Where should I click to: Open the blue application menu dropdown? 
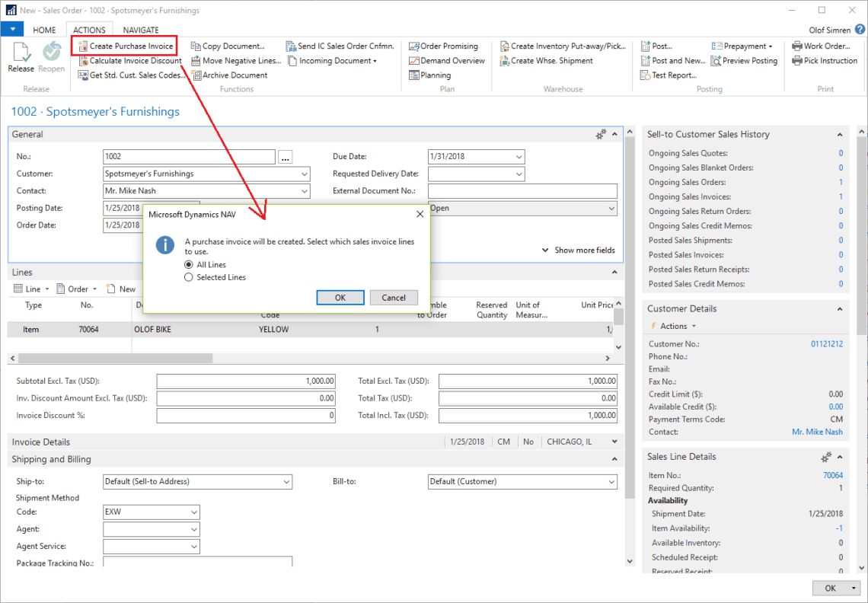tap(12, 30)
